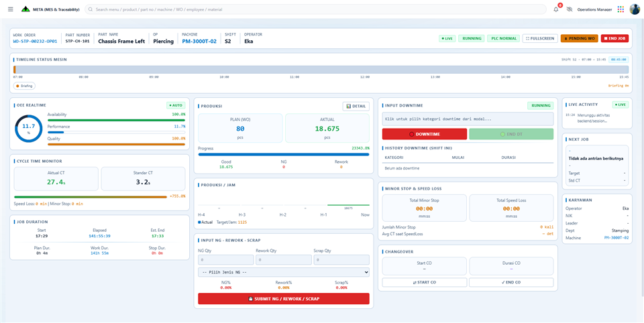Open the notifications bell
Screen dimensions: 644x323
(556, 9)
